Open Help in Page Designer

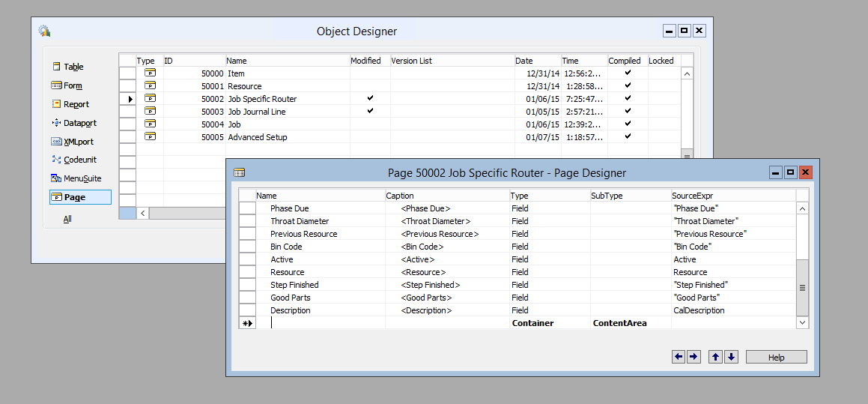tap(776, 358)
